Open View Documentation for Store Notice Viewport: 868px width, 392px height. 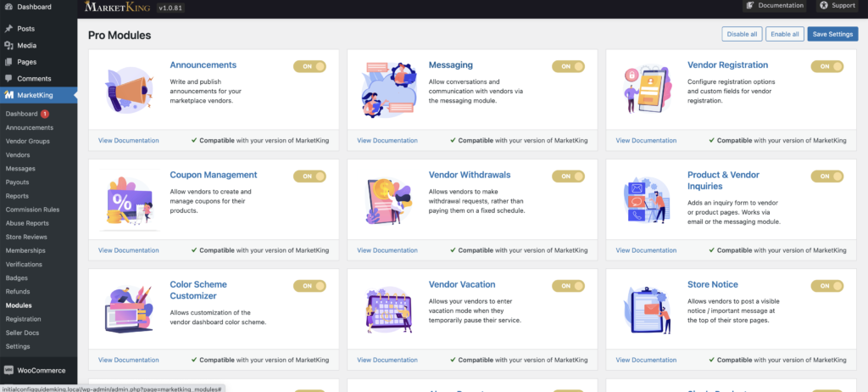tap(646, 361)
